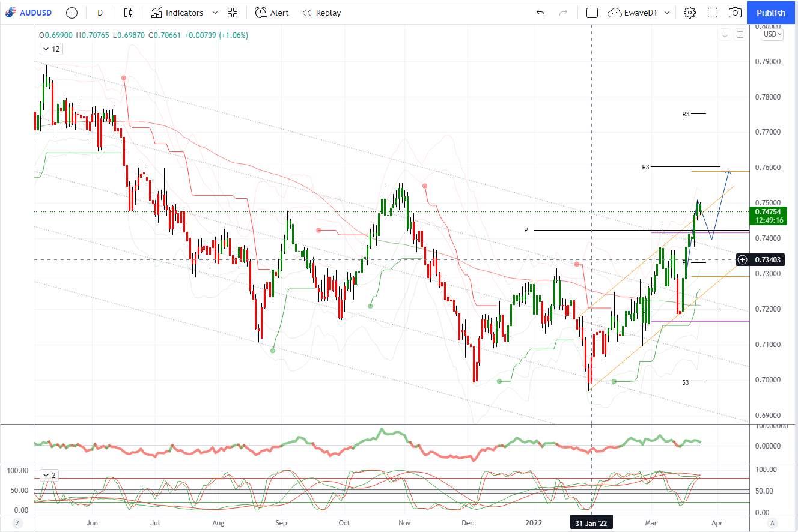798x532 pixels.
Task: Click the Publish button
Action: click(x=771, y=13)
